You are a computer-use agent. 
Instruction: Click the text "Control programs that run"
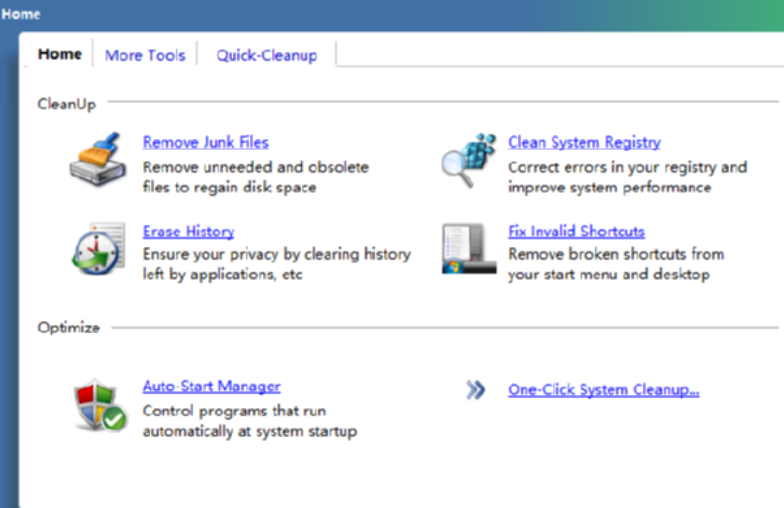tap(234, 411)
